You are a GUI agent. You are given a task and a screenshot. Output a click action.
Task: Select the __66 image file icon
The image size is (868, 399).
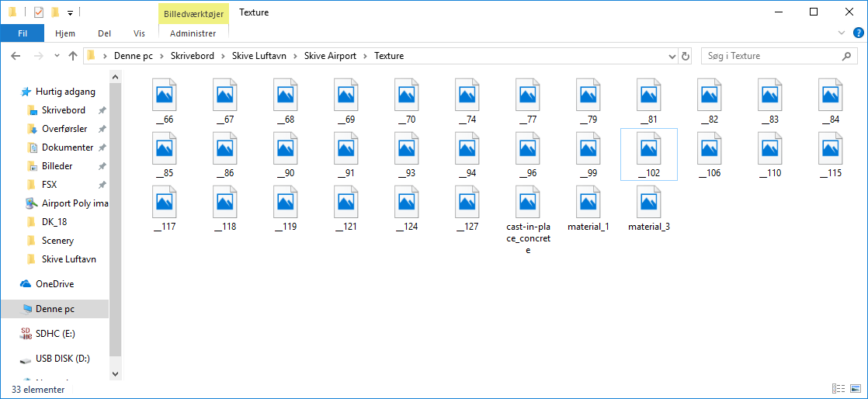coord(165,93)
